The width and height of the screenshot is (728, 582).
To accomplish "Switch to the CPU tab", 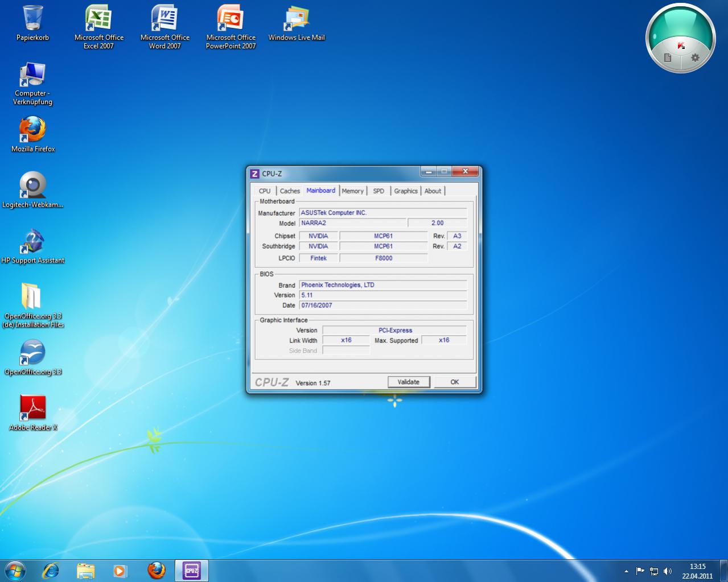I will coord(265,191).
